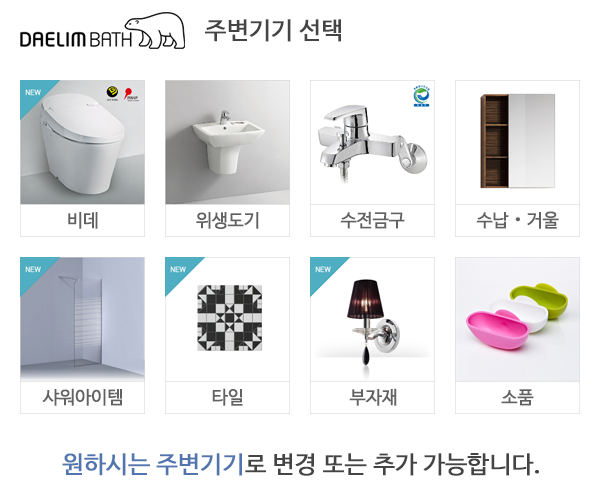Open the 수납・거울 category label
This screenshot has height=494, width=600.
517,220
